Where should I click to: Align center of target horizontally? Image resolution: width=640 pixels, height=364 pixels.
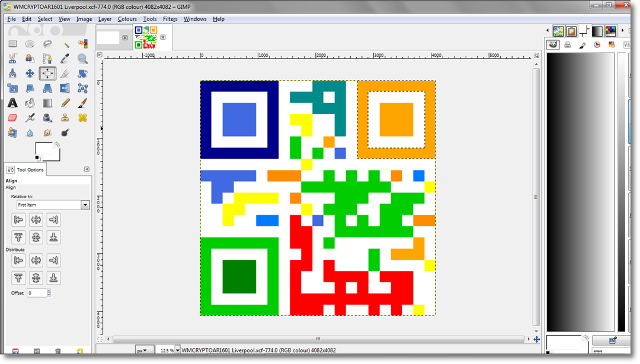click(x=36, y=220)
